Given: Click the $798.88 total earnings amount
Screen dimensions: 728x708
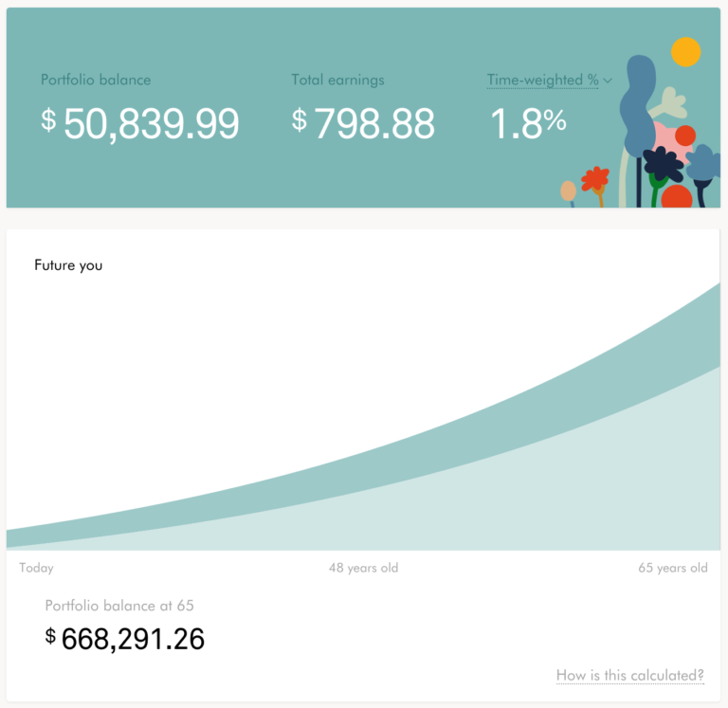Looking at the screenshot, I should (x=363, y=123).
